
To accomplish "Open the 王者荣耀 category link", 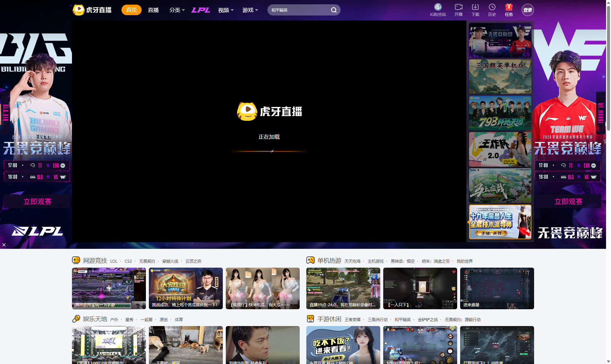I will (x=353, y=319).
